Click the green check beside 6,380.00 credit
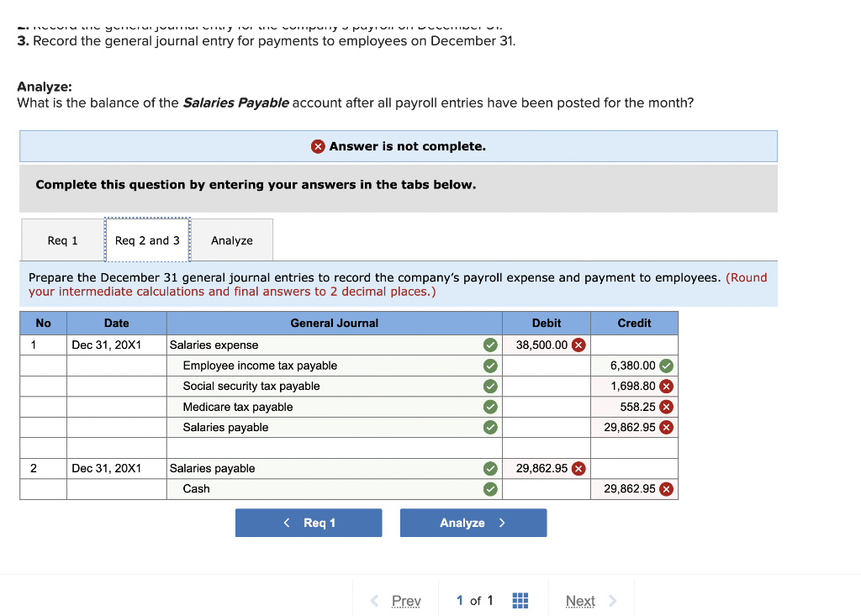 pos(668,366)
